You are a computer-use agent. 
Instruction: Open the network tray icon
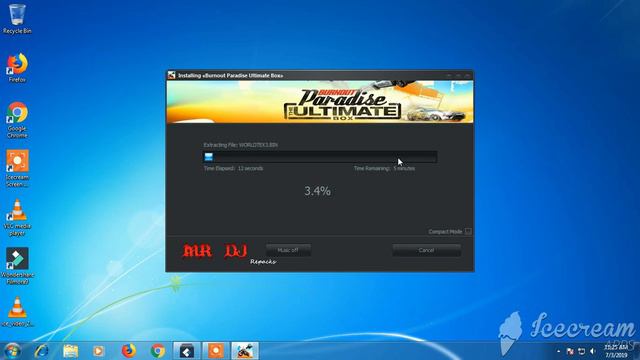(582, 351)
